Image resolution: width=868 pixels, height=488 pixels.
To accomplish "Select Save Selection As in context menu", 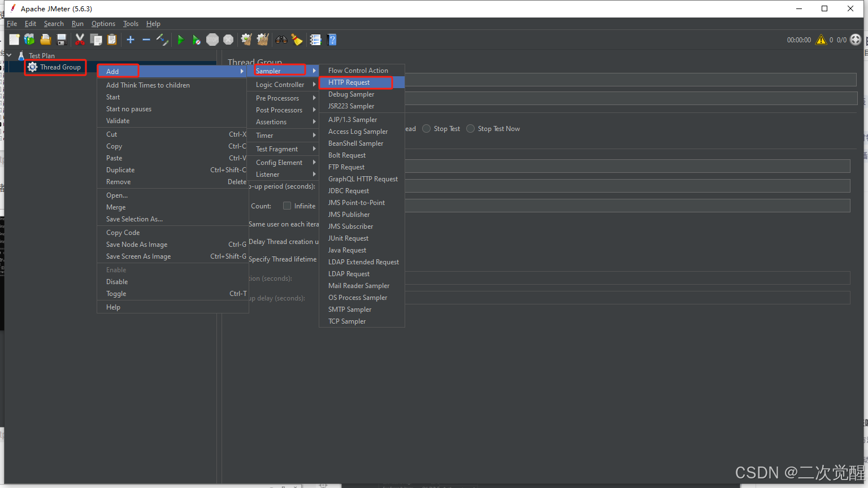I will (172, 219).
